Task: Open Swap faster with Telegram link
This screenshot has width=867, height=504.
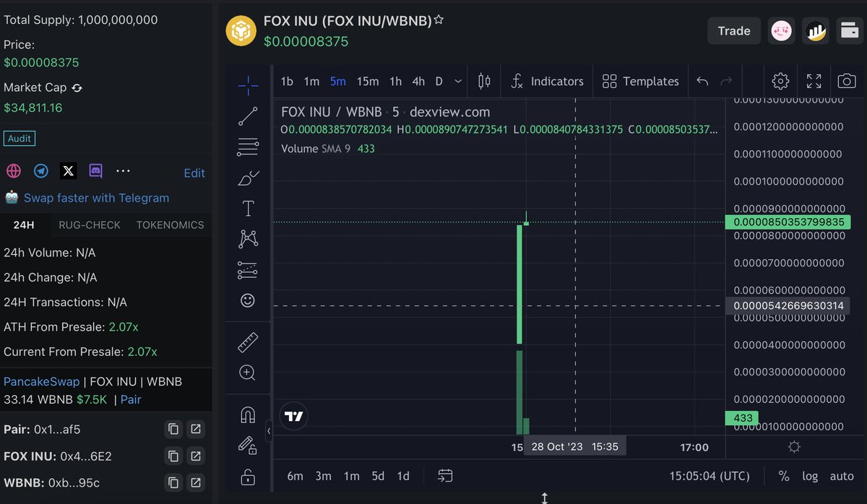Action: 96,198
